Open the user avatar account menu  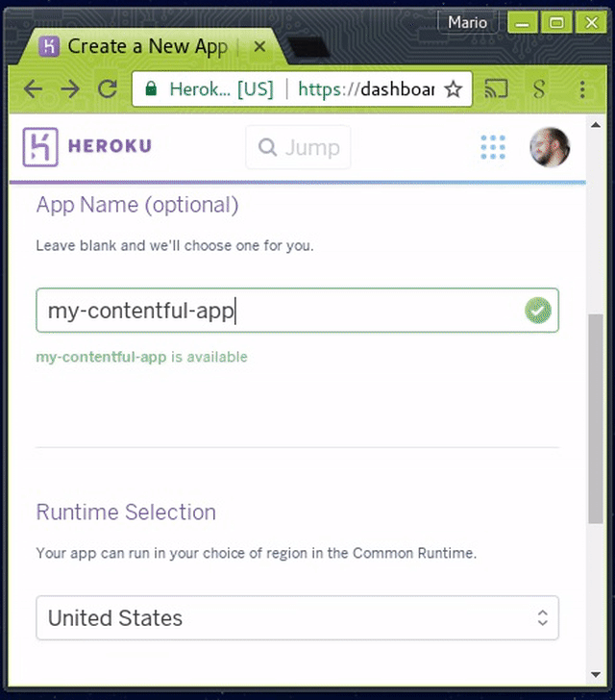coord(550,147)
